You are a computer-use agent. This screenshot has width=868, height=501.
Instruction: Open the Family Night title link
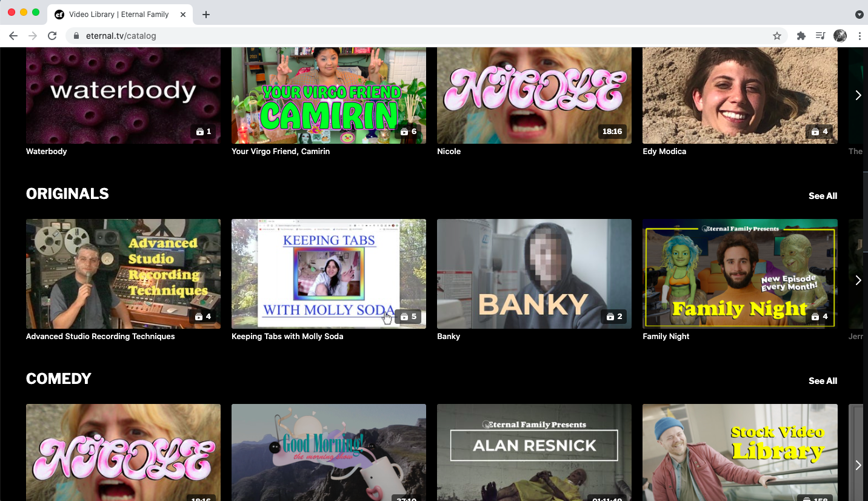(666, 336)
